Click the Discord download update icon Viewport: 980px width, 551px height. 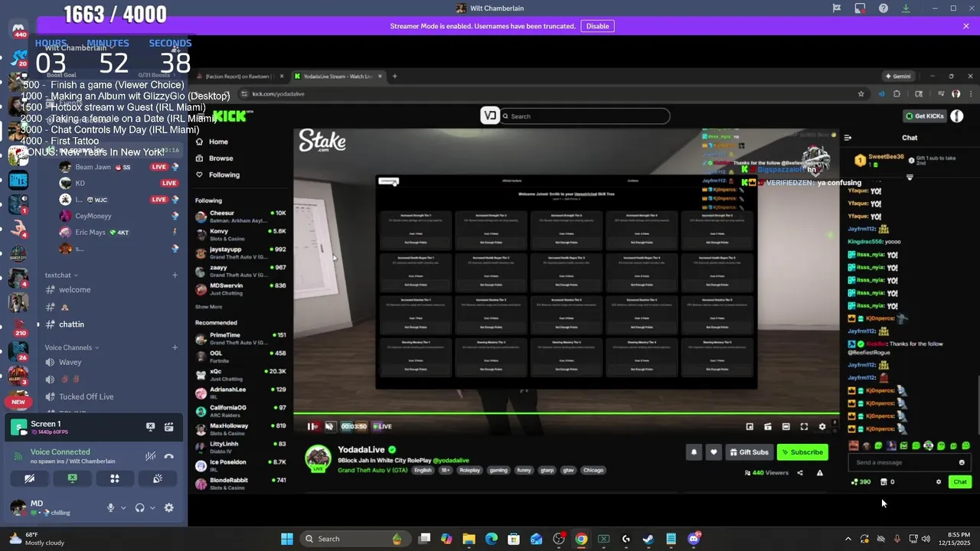click(x=906, y=8)
